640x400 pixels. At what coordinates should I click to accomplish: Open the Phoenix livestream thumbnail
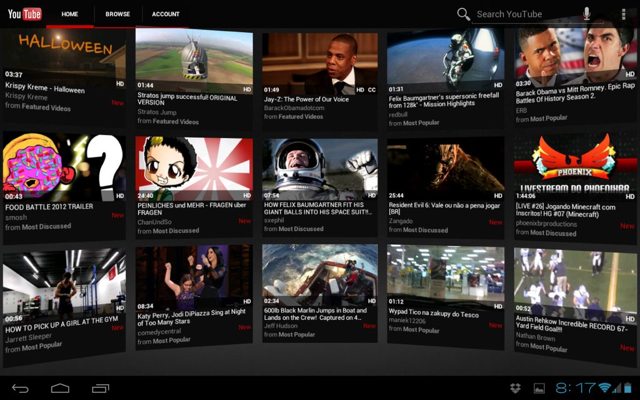tap(576, 166)
